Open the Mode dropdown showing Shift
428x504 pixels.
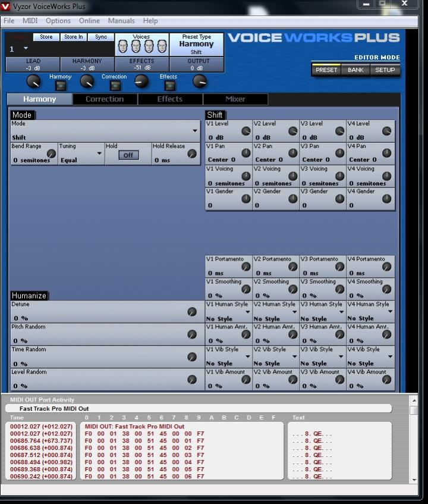195,130
